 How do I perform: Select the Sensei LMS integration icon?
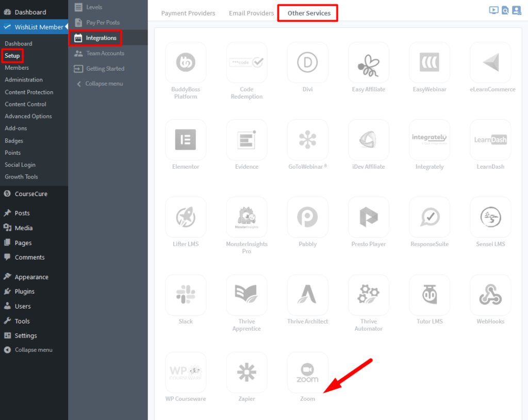[x=490, y=217]
